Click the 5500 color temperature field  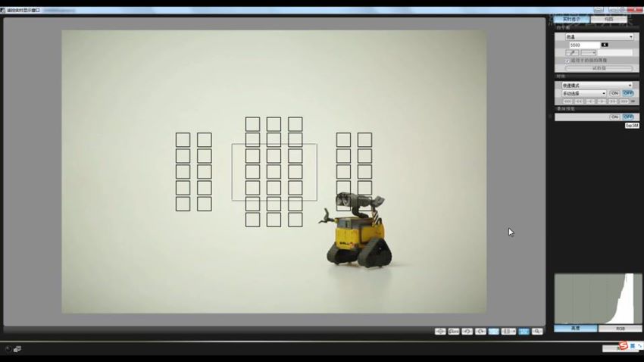pos(584,45)
